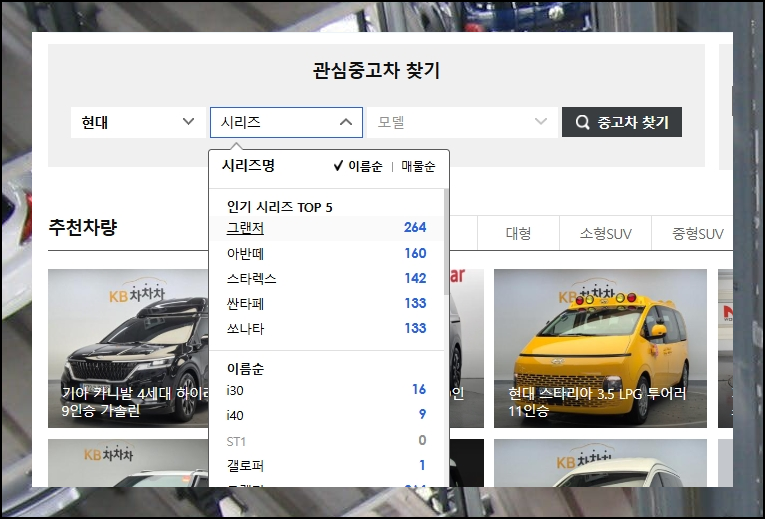
Task: Select 쏘나타 series from the list
Action: (326, 328)
